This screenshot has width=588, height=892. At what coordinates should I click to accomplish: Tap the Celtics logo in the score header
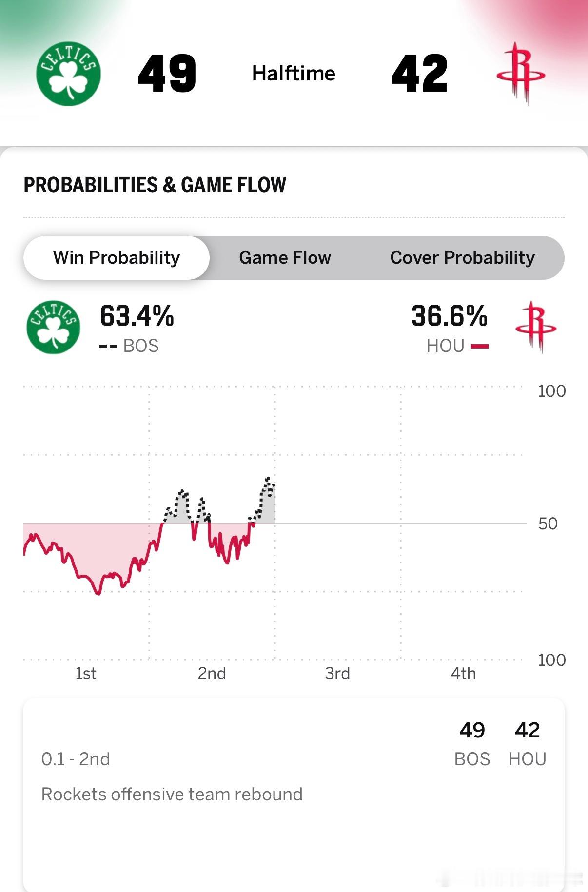[x=68, y=74]
